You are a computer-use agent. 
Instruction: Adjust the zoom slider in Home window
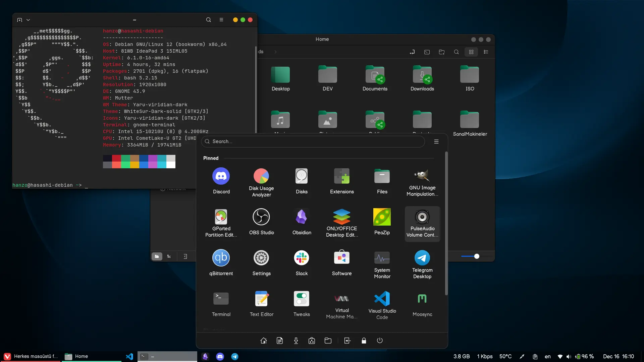477,256
